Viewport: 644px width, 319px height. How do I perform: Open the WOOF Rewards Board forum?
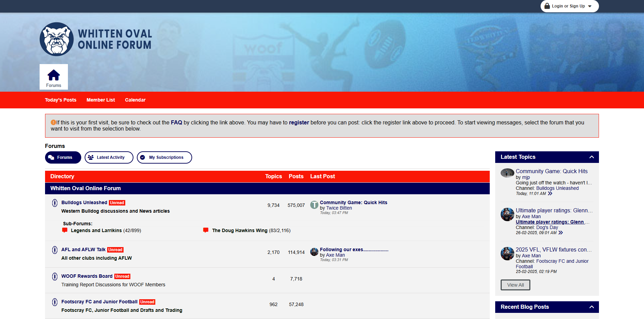pyautogui.click(x=87, y=276)
